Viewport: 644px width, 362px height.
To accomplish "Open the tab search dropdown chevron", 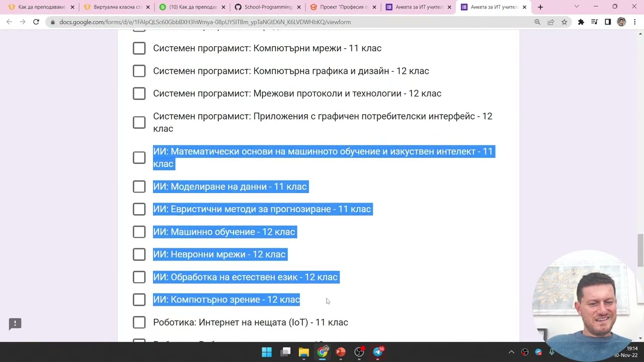I will click(577, 7).
